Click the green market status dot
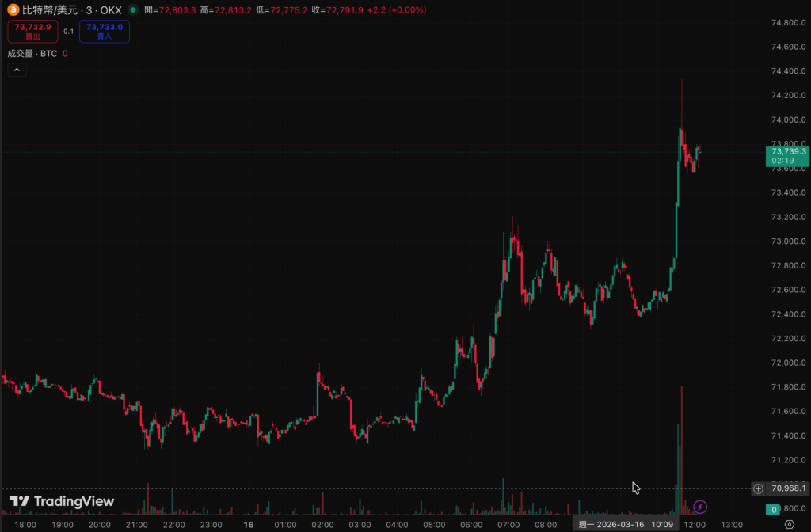This screenshot has height=532, width=811. pyautogui.click(x=132, y=10)
